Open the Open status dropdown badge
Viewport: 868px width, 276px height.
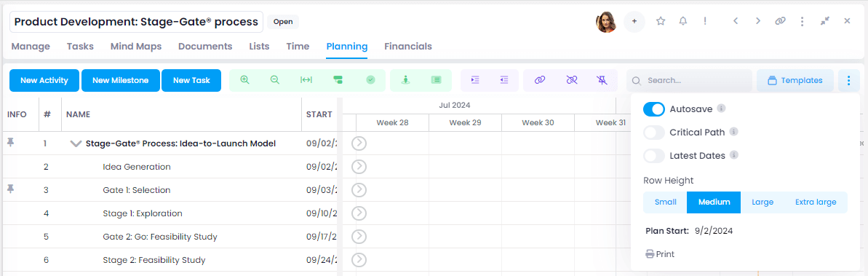pyautogui.click(x=283, y=22)
